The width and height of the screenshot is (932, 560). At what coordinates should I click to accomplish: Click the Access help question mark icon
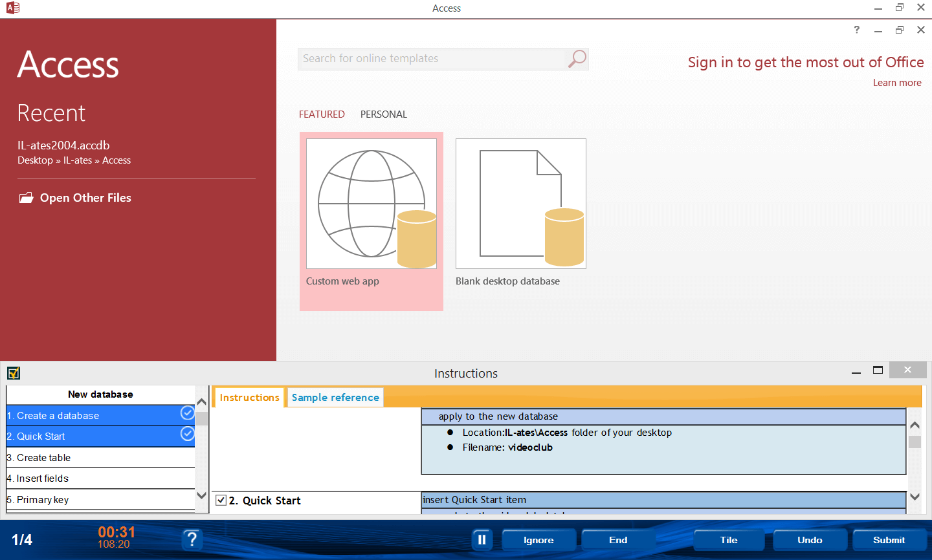click(857, 30)
